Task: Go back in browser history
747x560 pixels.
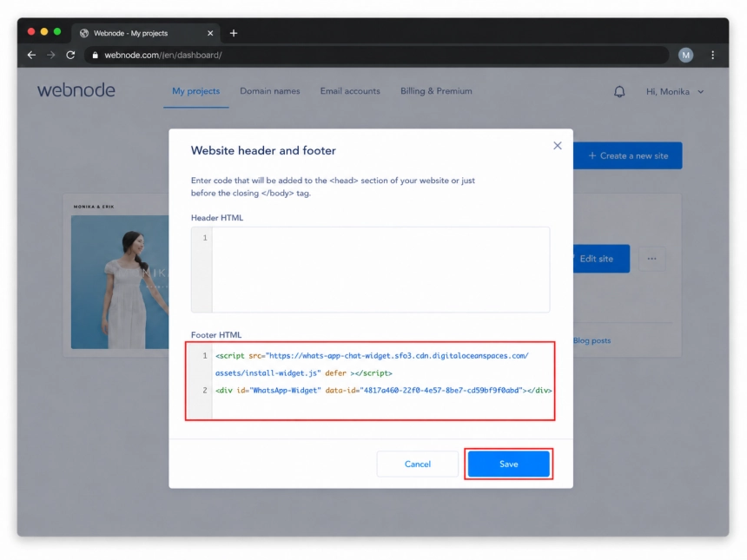Action: click(x=31, y=56)
